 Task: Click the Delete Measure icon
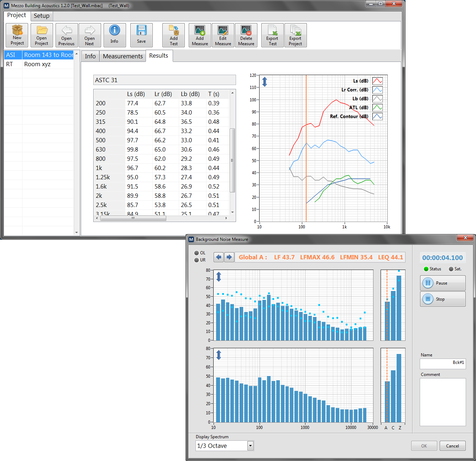(x=246, y=35)
